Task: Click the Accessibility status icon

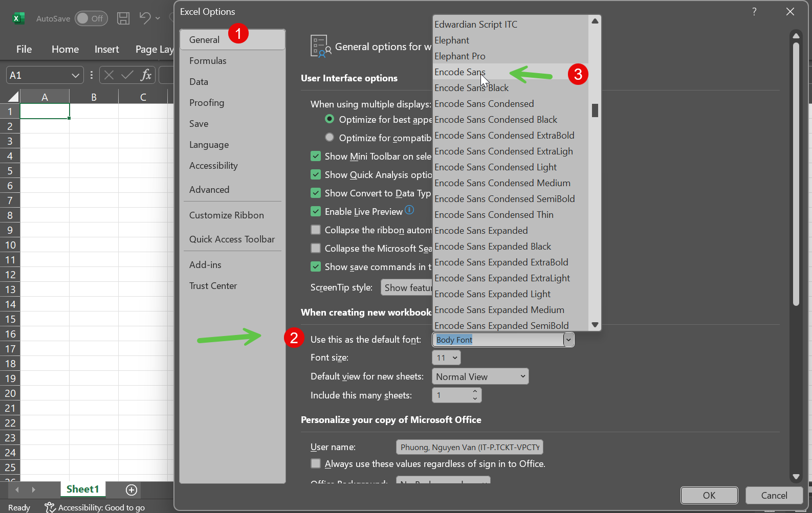Action: [x=50, y=507]
